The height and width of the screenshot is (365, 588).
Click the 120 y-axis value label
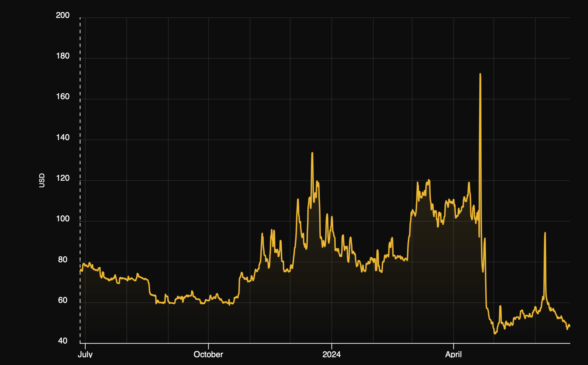(x=63, y=178)
